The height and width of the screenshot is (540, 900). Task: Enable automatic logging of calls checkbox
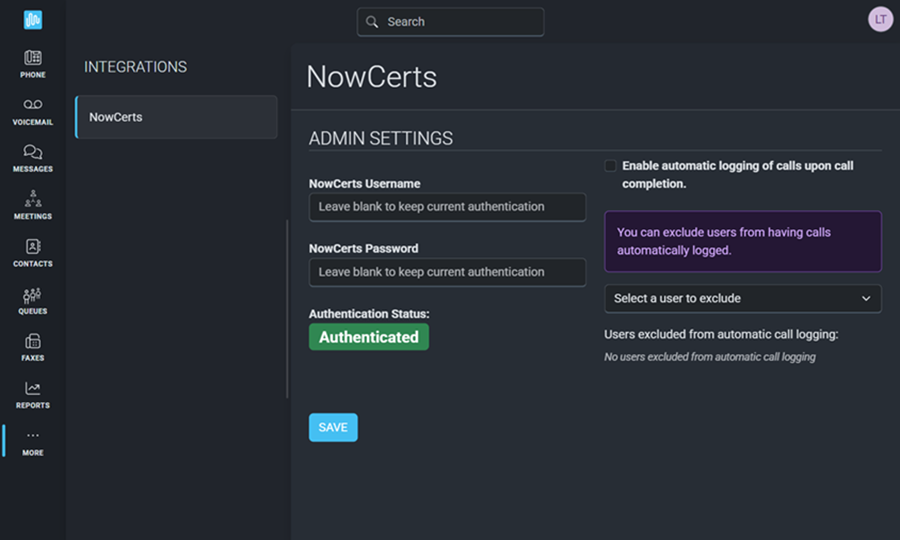click(x=610, y=166)
